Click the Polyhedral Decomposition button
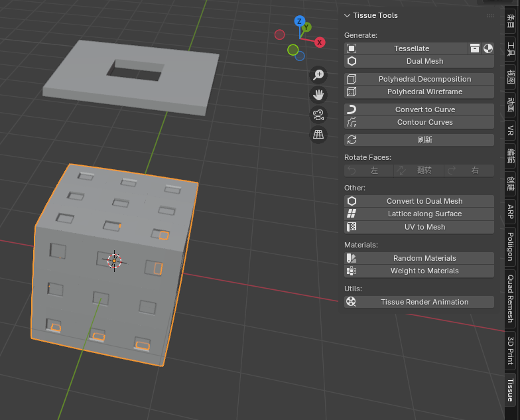The width and height of the screenshot is (520, 420). (419, 79)
